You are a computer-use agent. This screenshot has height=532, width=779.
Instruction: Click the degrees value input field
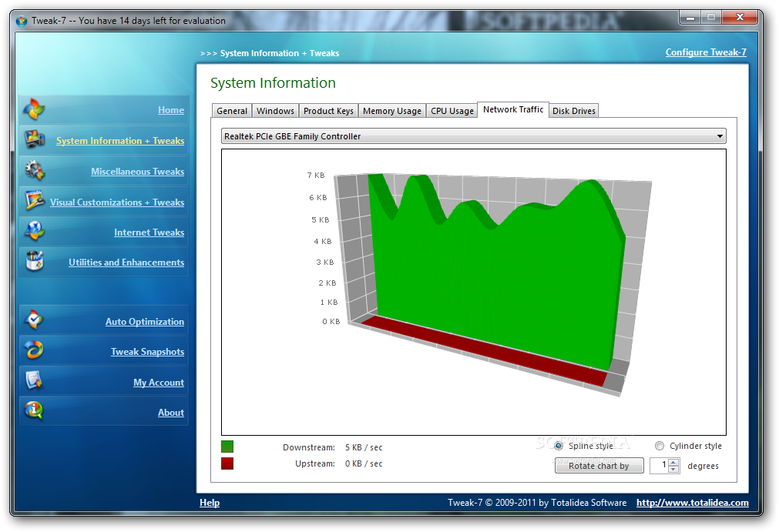point(660,466)
